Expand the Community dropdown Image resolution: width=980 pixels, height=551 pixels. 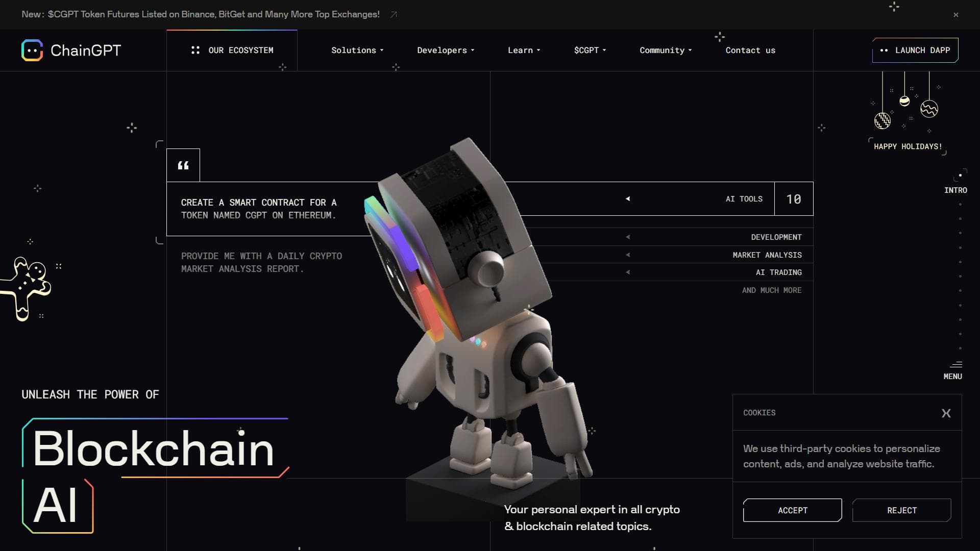(x=666, y=50)
